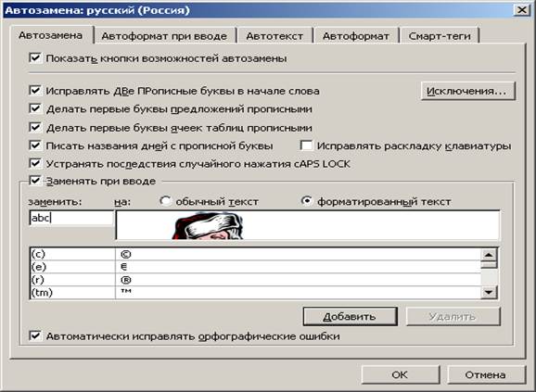Click the © replacement symbol
Image resolution: width=536 pixels, height=392 pixels.
[x=126, y=255]
